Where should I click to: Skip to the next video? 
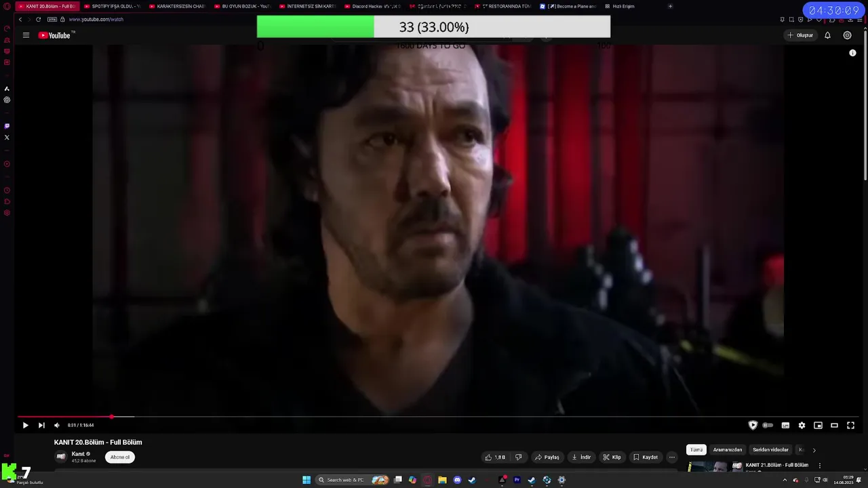pyautogui.click(x=41, y=425)
